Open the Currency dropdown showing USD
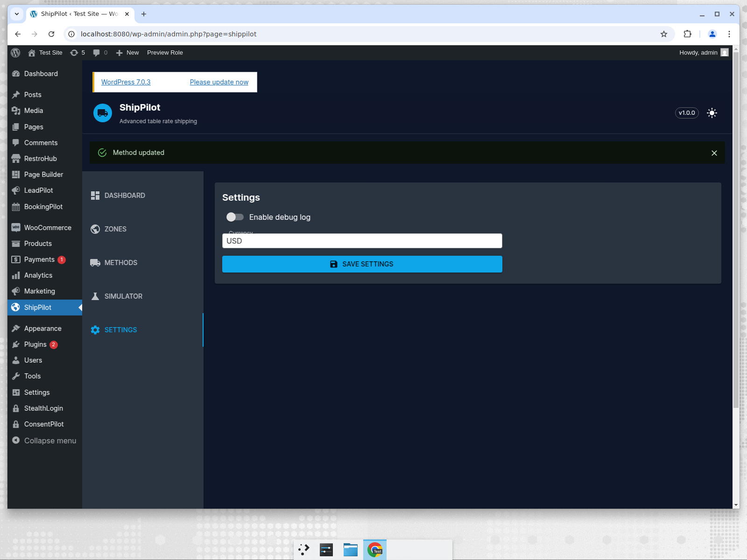This screenshot has height=560, width=747. [x=362, y=241]
